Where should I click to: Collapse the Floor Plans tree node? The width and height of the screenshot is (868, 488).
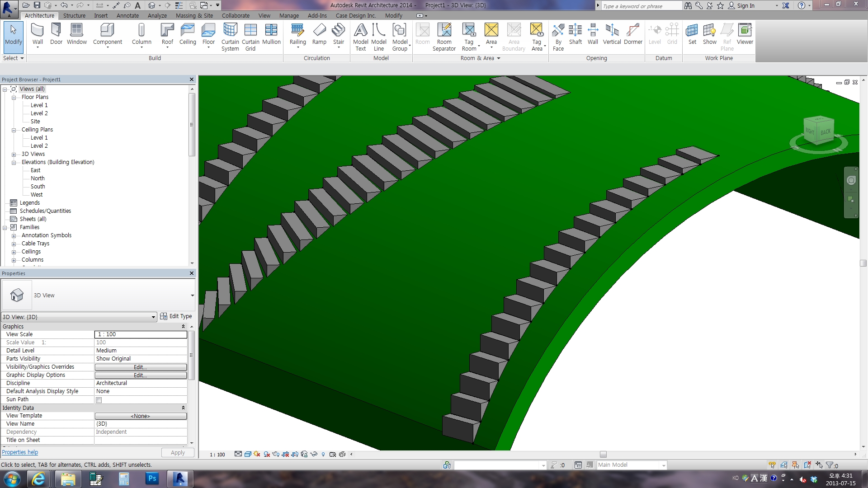14,97
